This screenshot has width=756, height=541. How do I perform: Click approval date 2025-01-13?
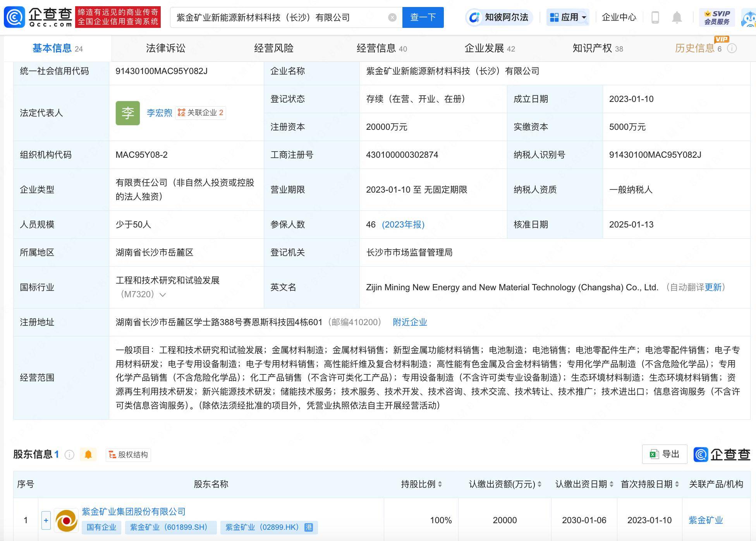[x=631, y=224]
